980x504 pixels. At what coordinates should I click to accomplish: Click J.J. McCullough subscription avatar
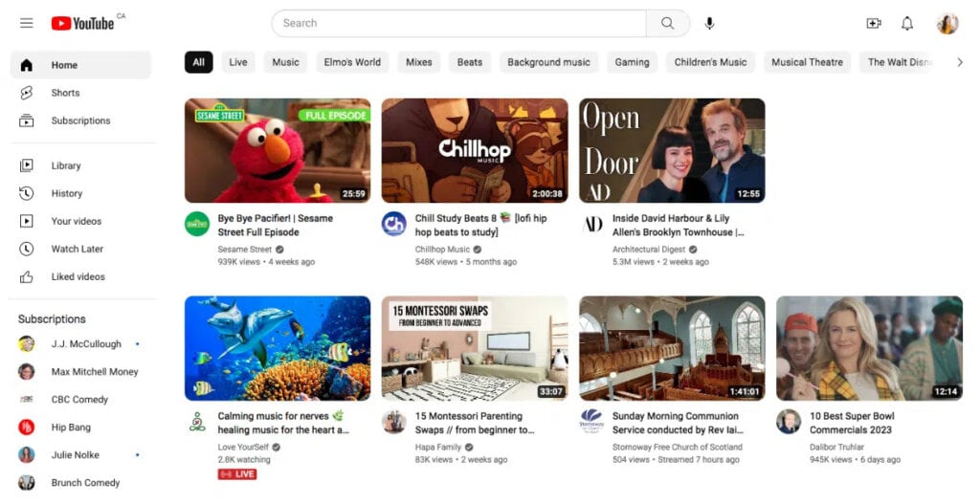[26, 344]
